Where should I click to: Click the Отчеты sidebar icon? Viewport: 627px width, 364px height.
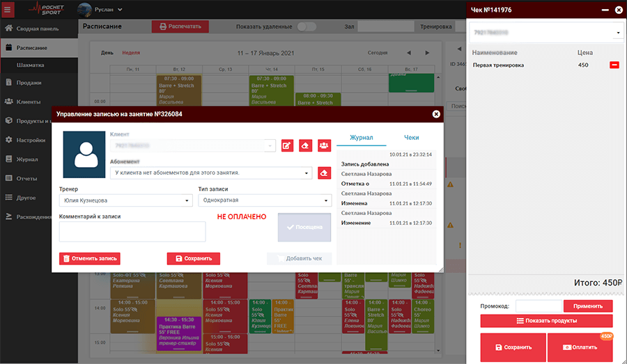point(8,178)
